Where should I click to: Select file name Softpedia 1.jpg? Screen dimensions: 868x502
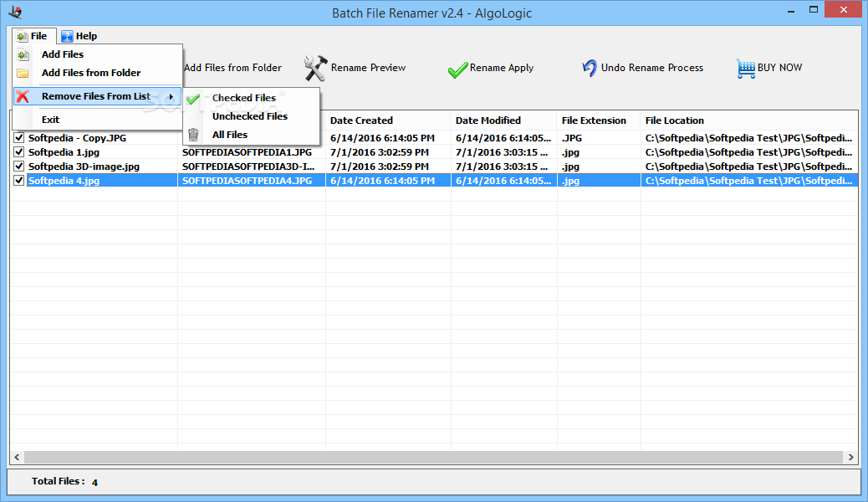click(64, 152)
